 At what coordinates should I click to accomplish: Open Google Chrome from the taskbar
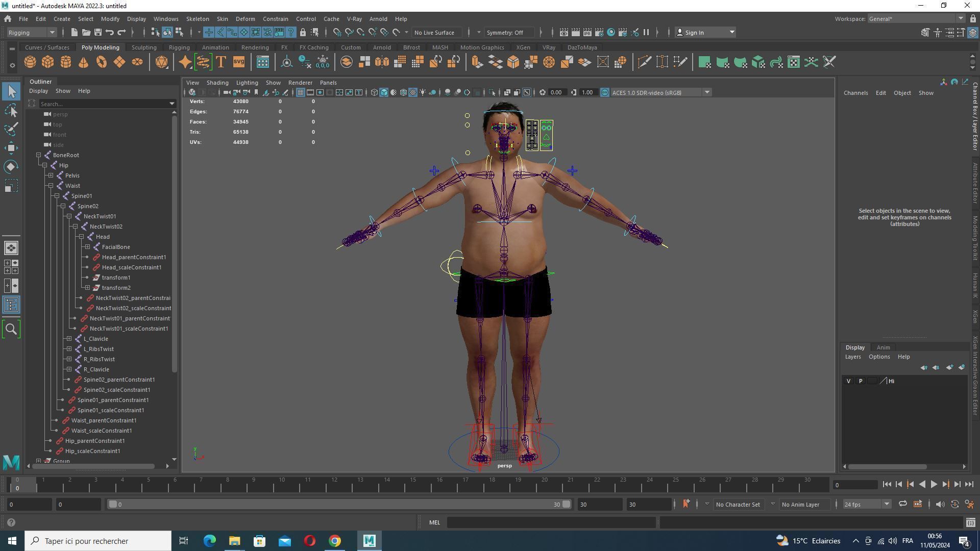coord(335,541)
